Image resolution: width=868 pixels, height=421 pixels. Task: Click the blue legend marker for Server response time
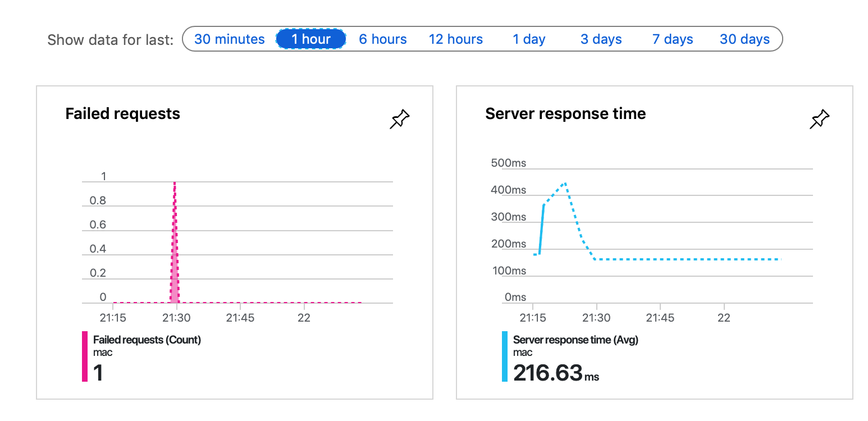pyautogui.click(x=504, y=356)
